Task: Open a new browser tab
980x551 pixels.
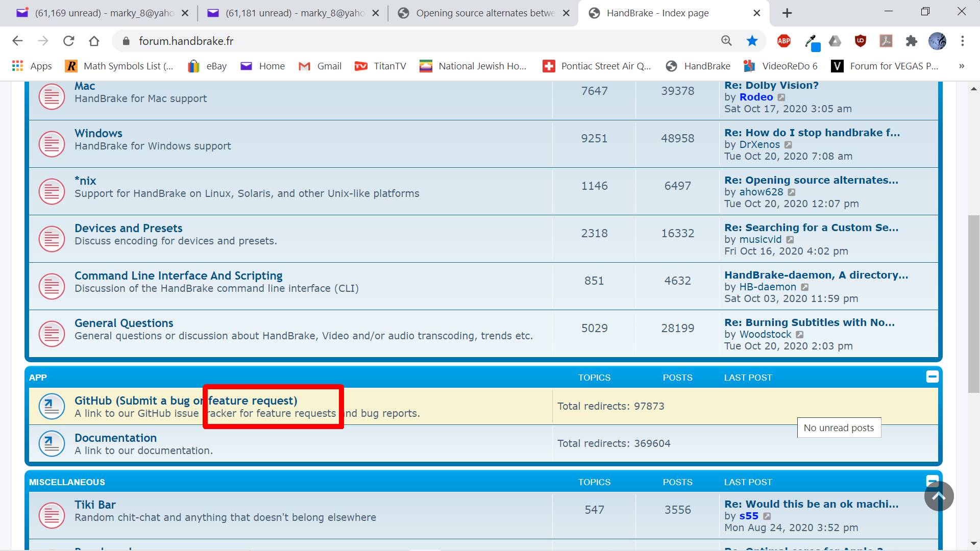Action: click(787, 13)
